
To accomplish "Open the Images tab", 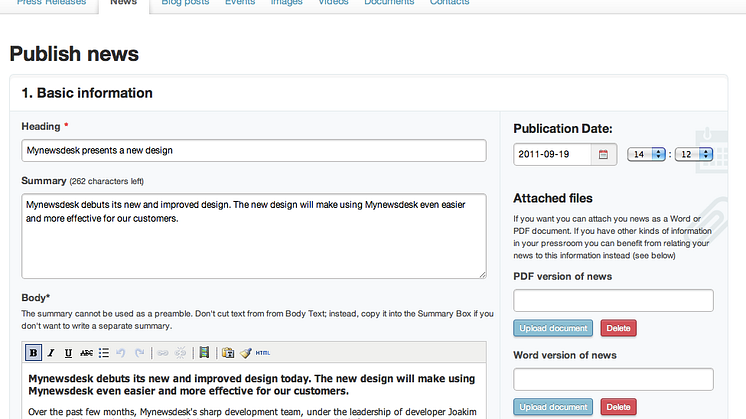I will tap(286, 2).
